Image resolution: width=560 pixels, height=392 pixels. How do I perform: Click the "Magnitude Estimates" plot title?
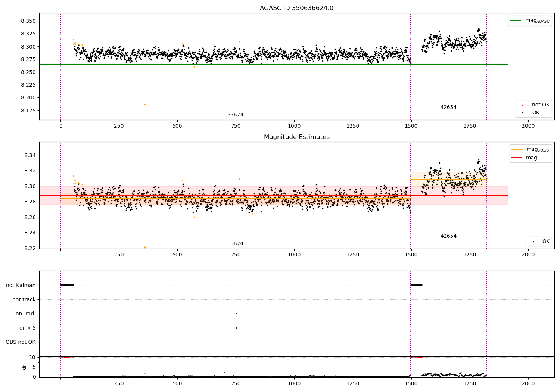point(296,137)
